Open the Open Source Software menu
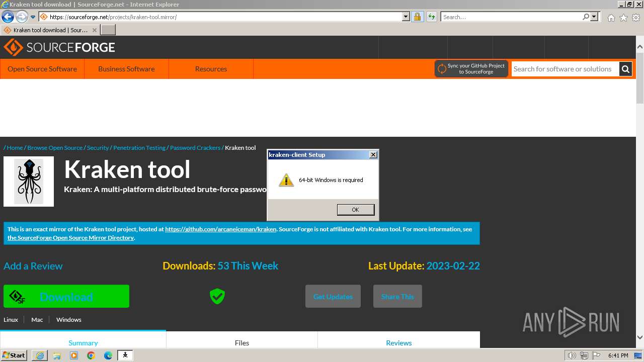Viewport: 644px width, 362px height. click(x=42, y=69)
